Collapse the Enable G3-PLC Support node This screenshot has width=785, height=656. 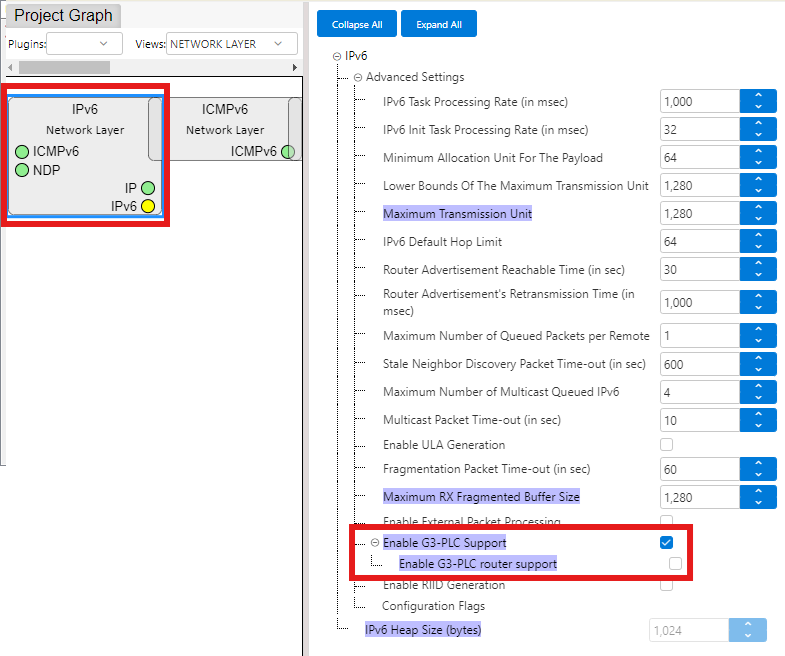coord(375,543)
